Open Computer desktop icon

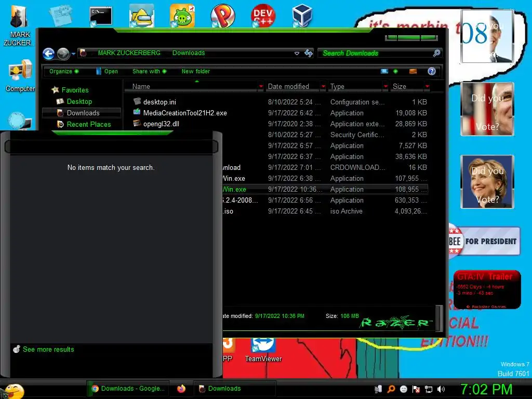click(x=20, y=76)
